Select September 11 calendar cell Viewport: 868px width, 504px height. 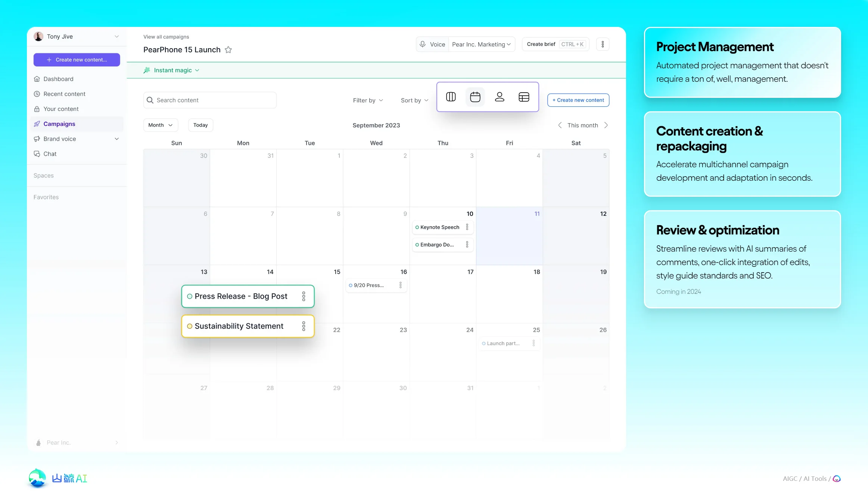509,236
